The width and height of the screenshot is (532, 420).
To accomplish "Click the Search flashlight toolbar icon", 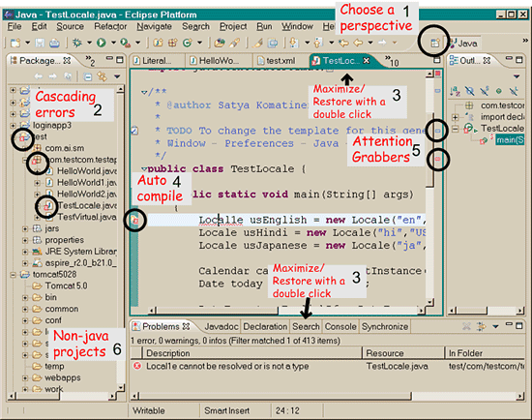I will (x=234, y=43).
